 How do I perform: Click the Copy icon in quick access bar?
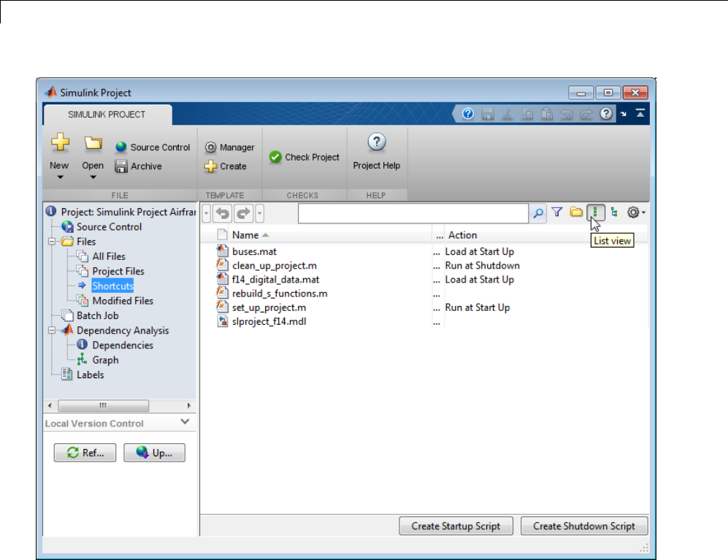(527, 114)
